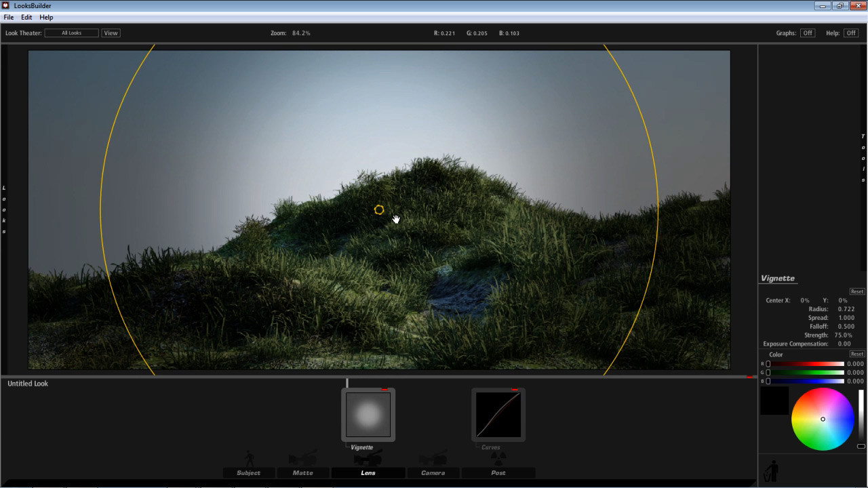Click the red color slider
The image size is (868, 488).
806,364
